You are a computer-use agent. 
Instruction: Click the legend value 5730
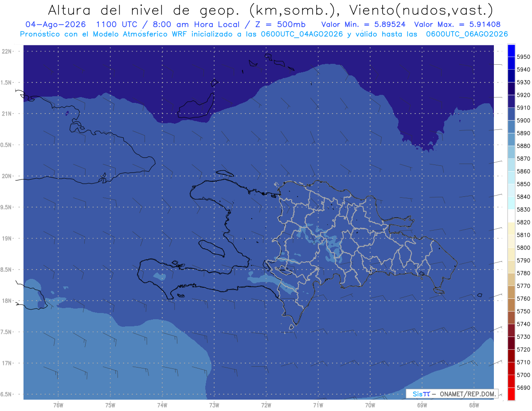point(524,337)
